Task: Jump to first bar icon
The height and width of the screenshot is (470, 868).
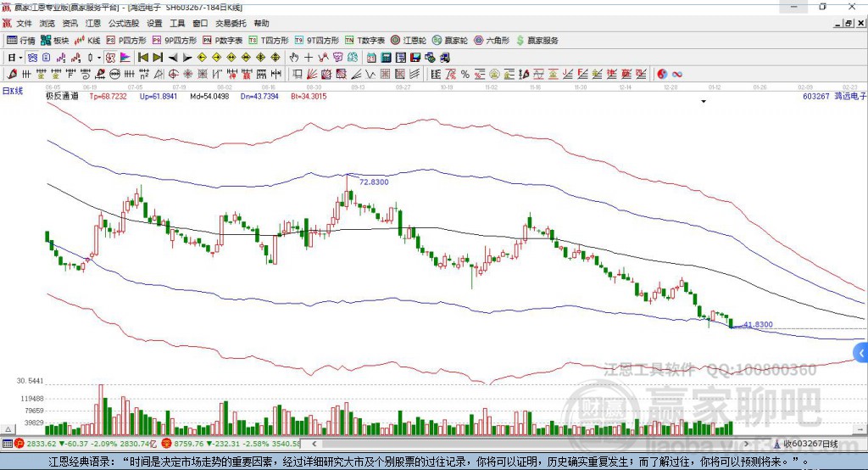Action: point(142,58)
